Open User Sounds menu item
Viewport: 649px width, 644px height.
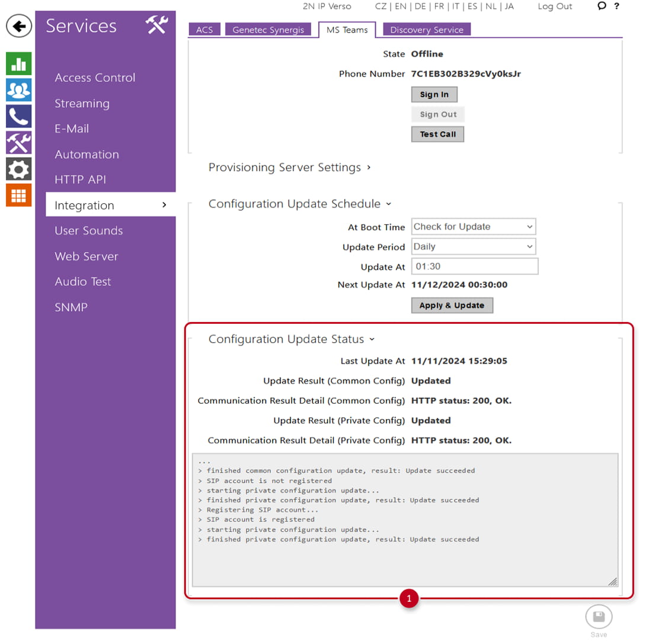[88, 231]
